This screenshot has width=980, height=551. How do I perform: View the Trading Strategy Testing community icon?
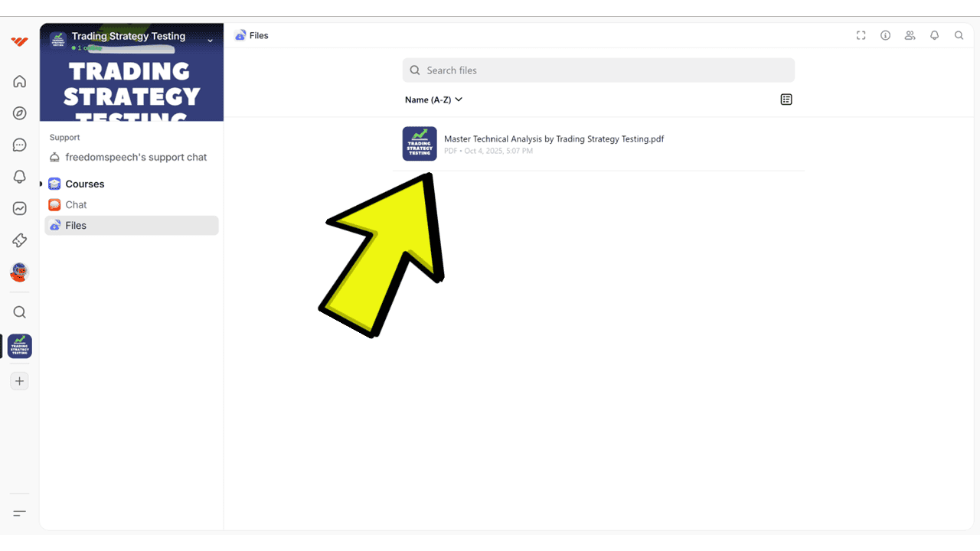point(18,346)
